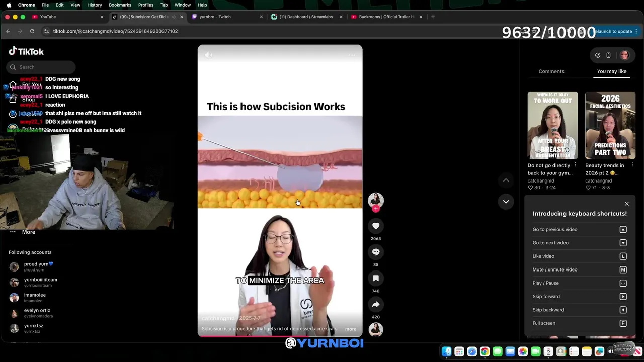644x362 pixels.
Task: Open Notes from the Dock
Action: pyautogui.click(x=587, y=352)
